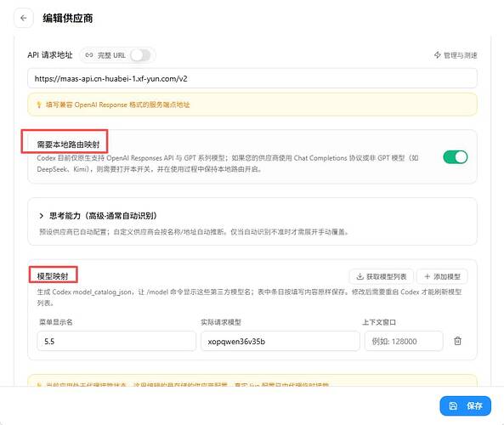Viewport: 504px width, 425px height.
Task: Click the lightbulb hint icon
Action: click(39, 105)
